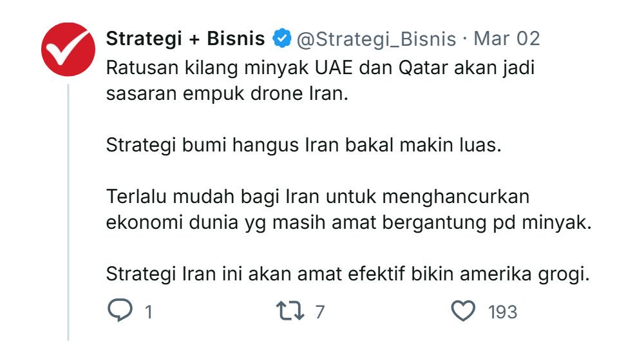Click the reply speech bubble icon
644x350 pixels.
click(x=119, y=311)
